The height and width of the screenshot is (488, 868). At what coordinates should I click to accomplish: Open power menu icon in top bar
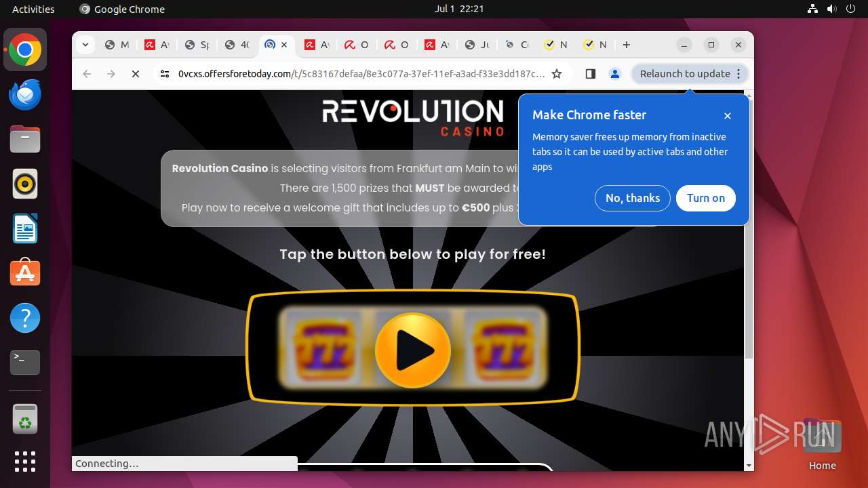[851, 9]
